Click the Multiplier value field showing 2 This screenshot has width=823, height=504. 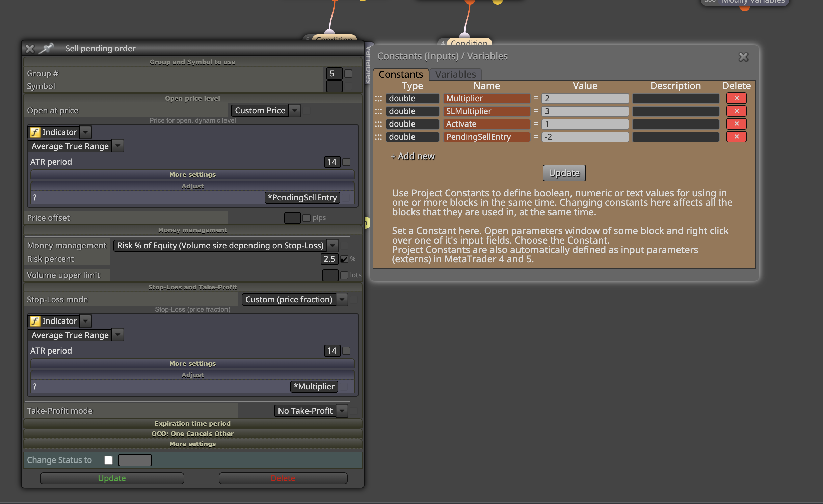click(585, 99)
